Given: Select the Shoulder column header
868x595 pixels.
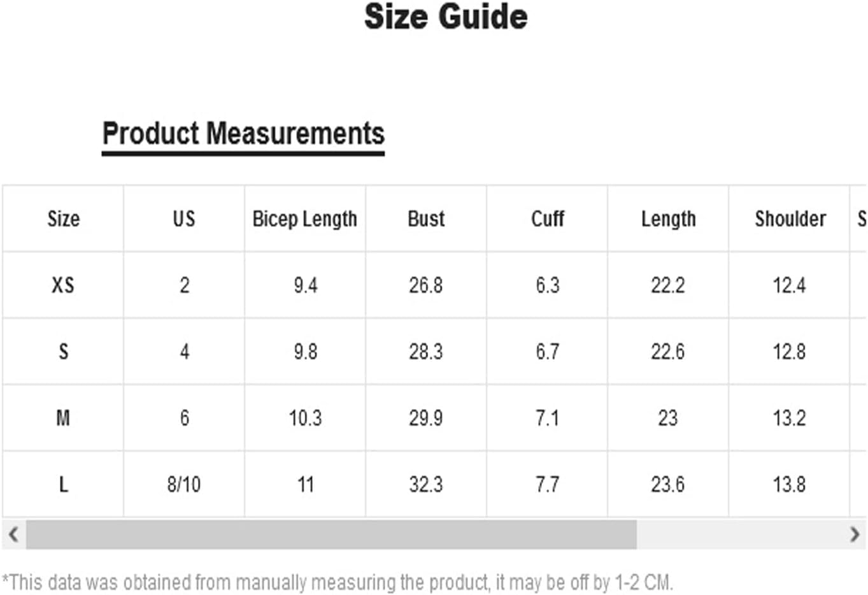Looking at the screenshot, I should (790, 219).
